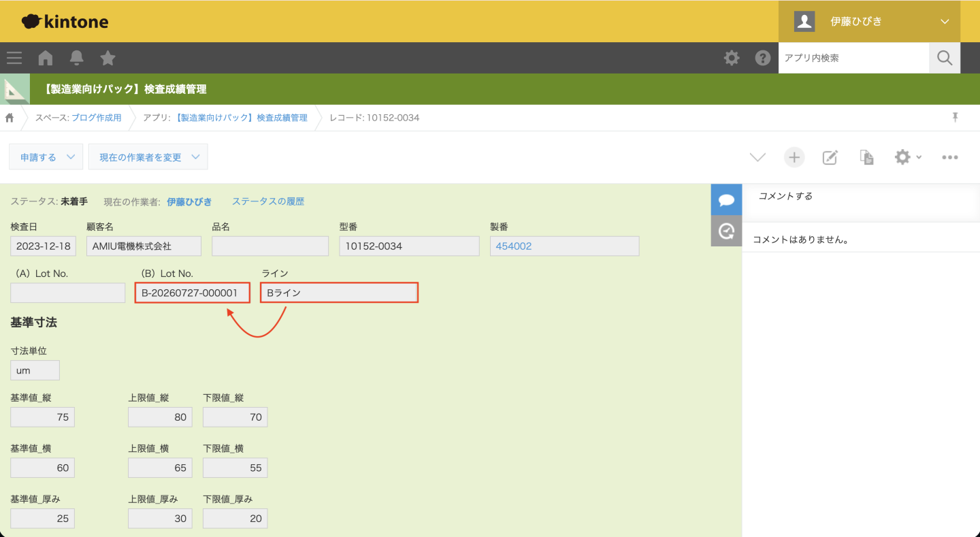Open the 現在の作業者を変更 dropdown
The height and width of the screenshot is (537, 980).
click(148, 157)
